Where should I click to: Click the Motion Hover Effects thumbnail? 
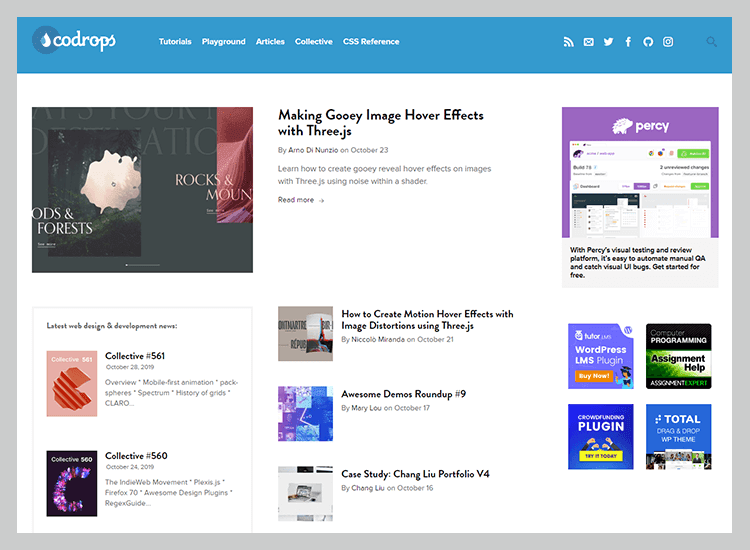click(x=305, y=334)
